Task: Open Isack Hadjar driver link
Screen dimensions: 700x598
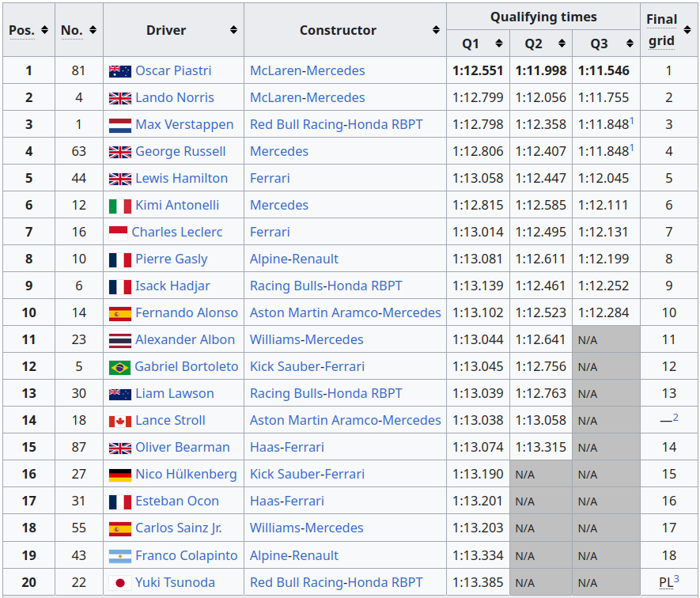Action: click(x=172, y=286)
